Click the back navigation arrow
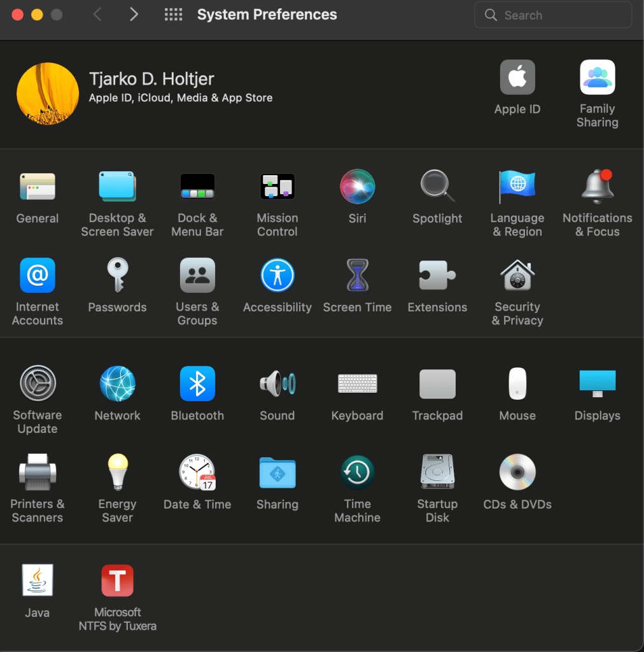 pyautogui.click(x=97, y=15)
